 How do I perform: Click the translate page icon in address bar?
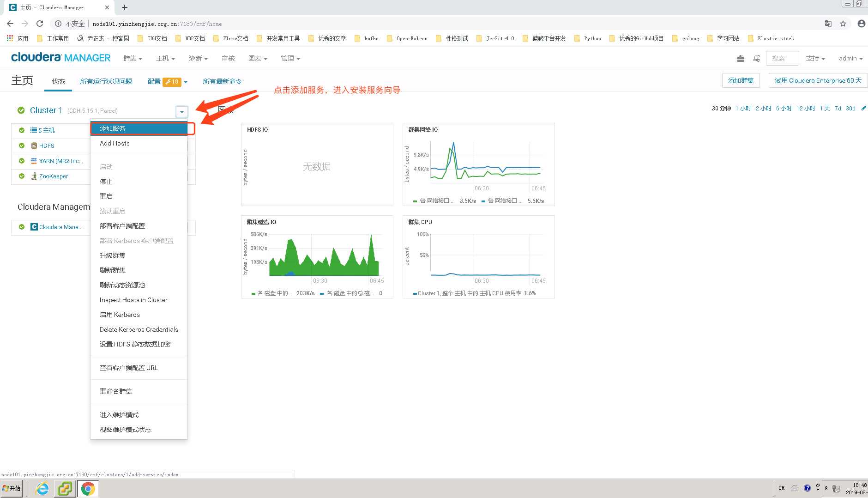(828, 24)
